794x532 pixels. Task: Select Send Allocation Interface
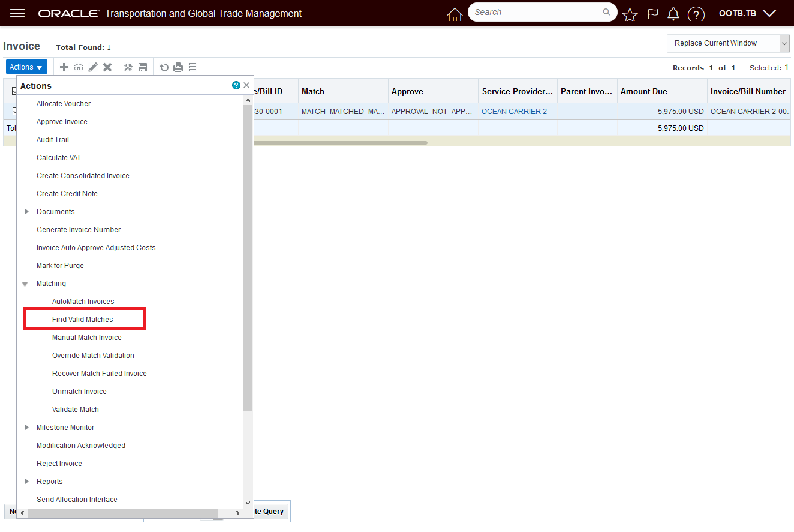(77, 500)
